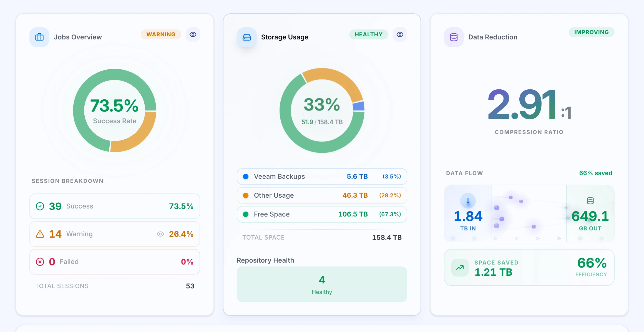644x332 pixels.
Task: Click the 4 Healthy repository tile
Action: 322,284
